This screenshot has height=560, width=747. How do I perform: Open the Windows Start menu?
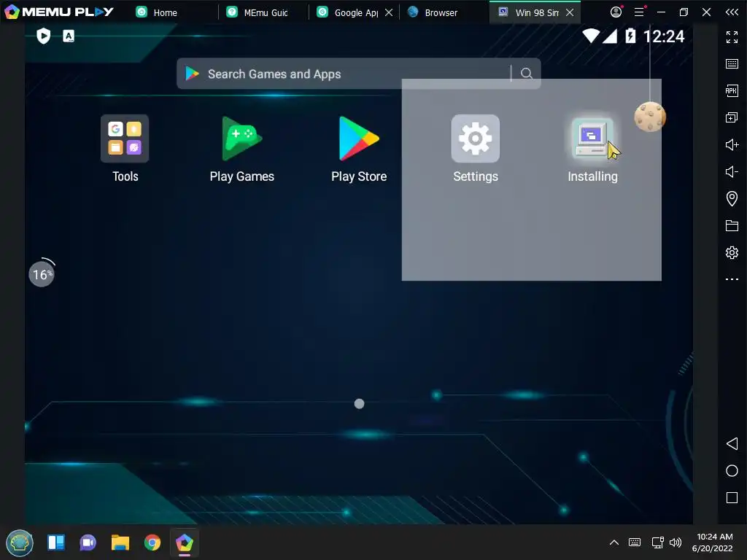[x=20, y=542]
